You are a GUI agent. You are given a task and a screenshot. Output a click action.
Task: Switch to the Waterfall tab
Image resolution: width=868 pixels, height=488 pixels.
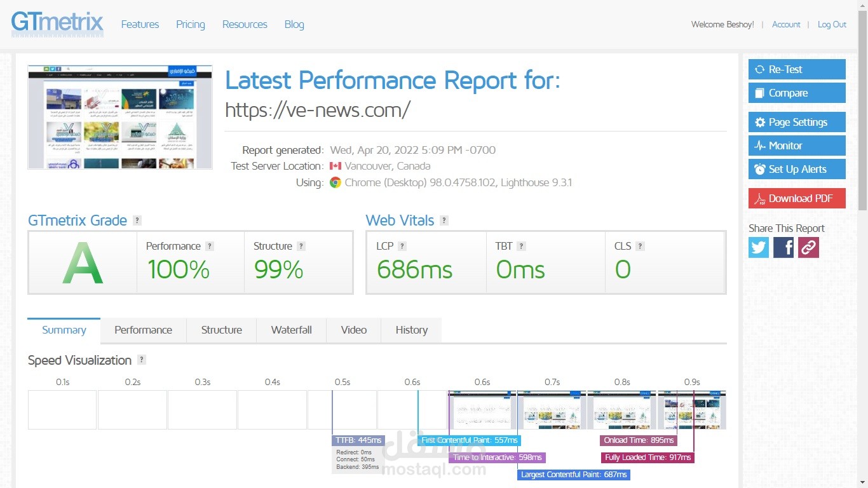click(x=292, y=330)
